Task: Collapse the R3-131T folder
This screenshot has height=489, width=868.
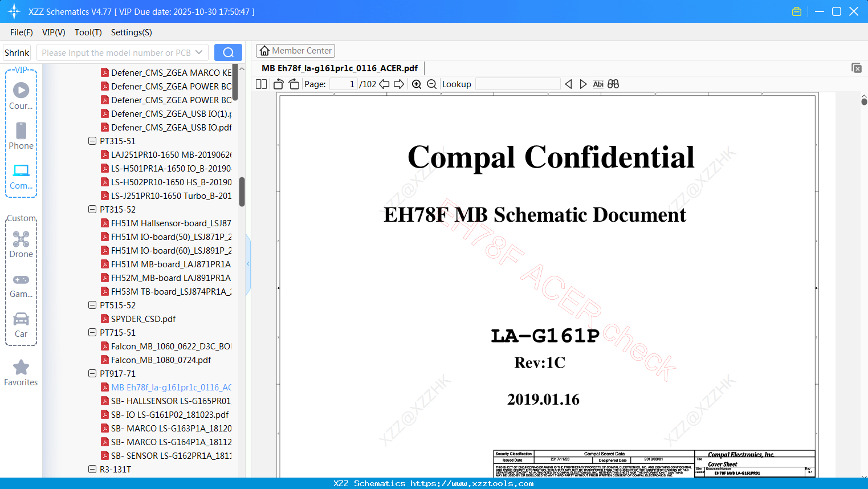Action: pyautogui.click(x=92, y=469)
